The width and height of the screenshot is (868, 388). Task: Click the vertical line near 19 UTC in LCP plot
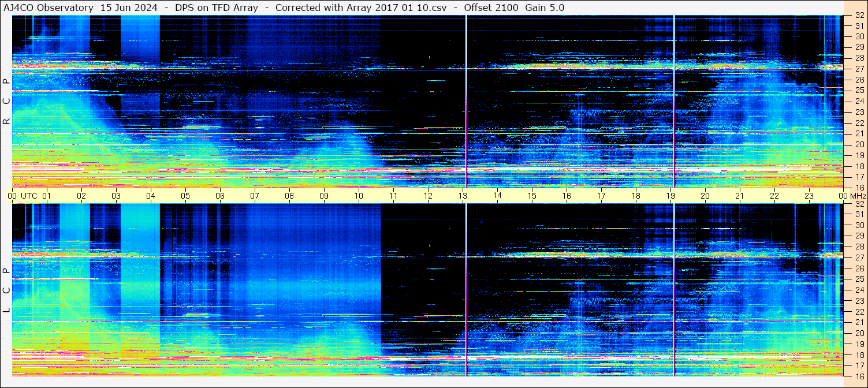tap(674, 289)
